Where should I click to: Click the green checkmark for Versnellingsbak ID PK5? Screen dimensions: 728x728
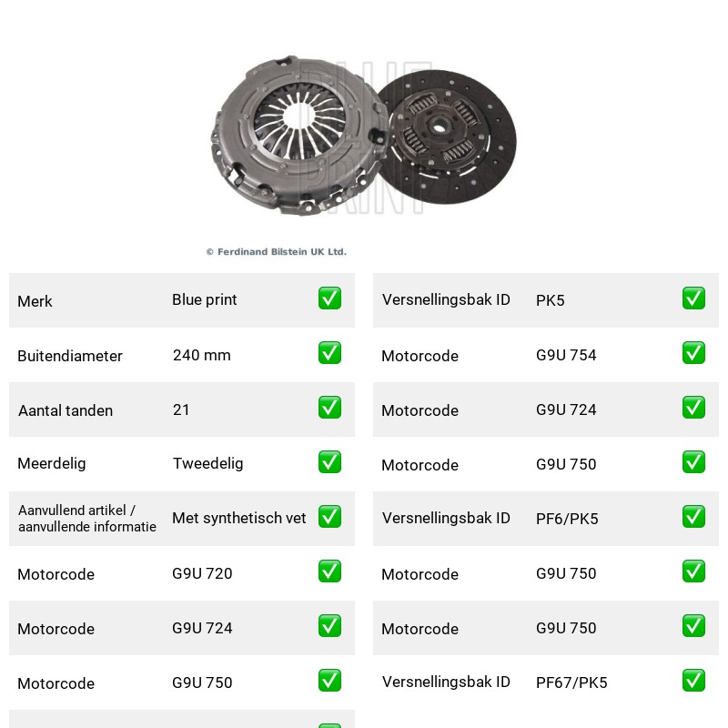click(x=693, y=298)
